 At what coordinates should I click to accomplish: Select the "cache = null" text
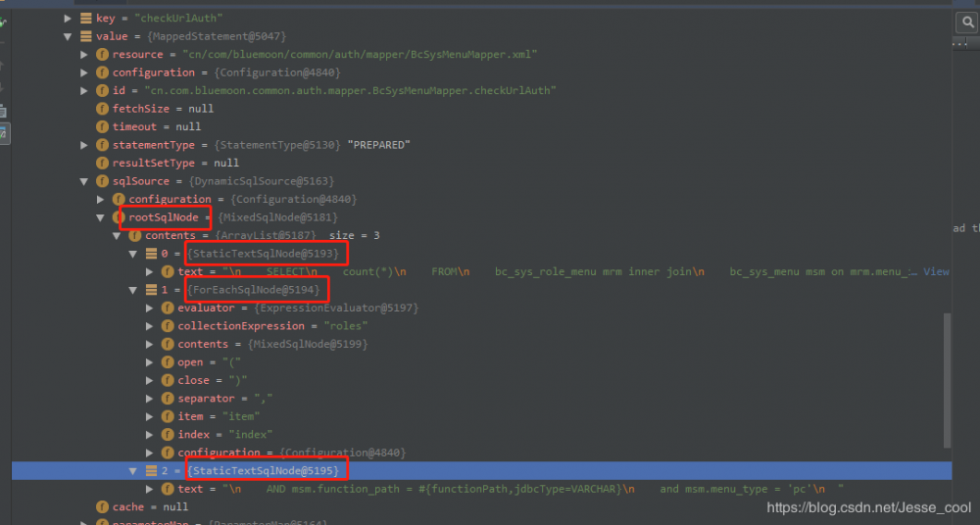click(150, 506)
